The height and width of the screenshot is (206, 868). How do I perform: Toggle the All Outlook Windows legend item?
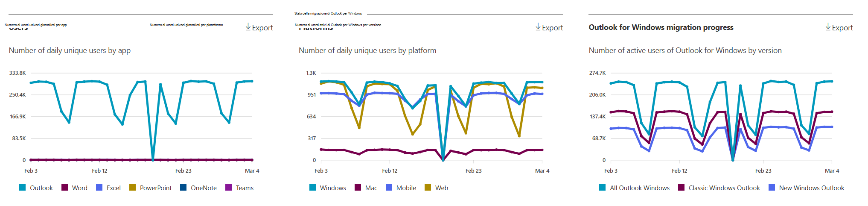click(635, 188)
